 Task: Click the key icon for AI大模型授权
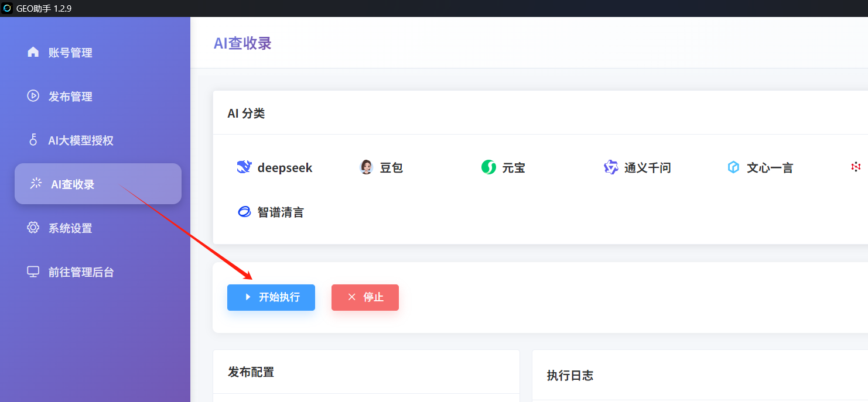pyautogui.click(x=33, y=140)
